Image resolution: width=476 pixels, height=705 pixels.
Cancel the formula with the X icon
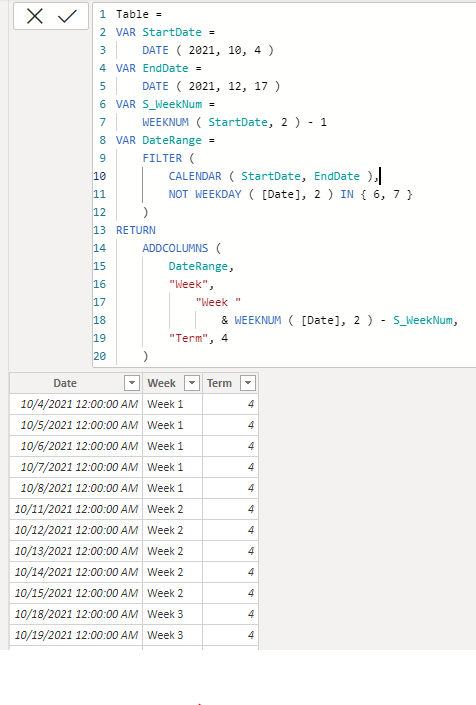pos(35,17)
